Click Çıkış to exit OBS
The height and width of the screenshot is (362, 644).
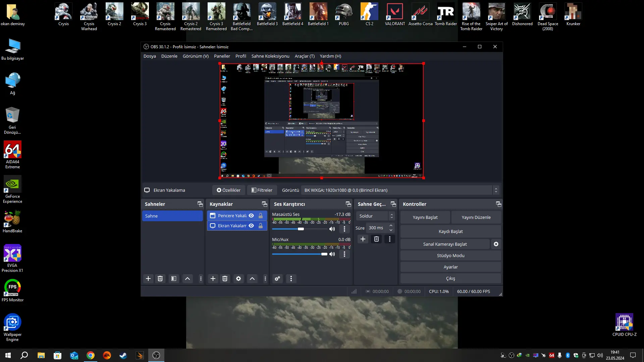click(450, 278)
